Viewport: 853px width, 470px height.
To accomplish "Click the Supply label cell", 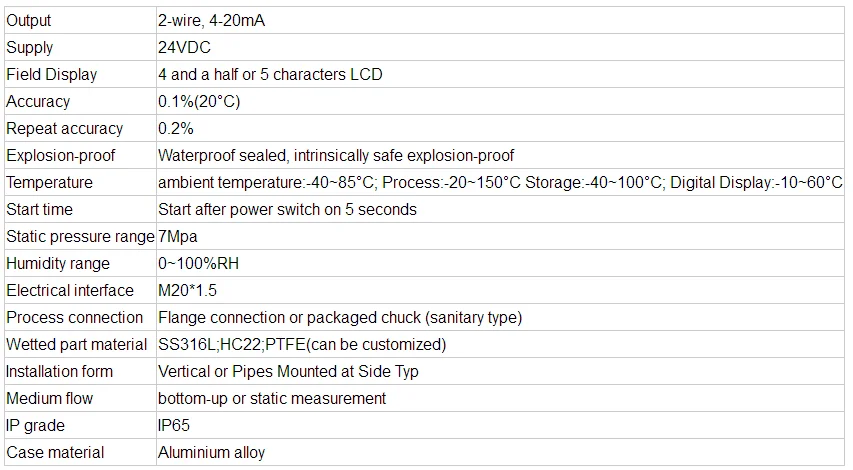I will pos(30,47).
